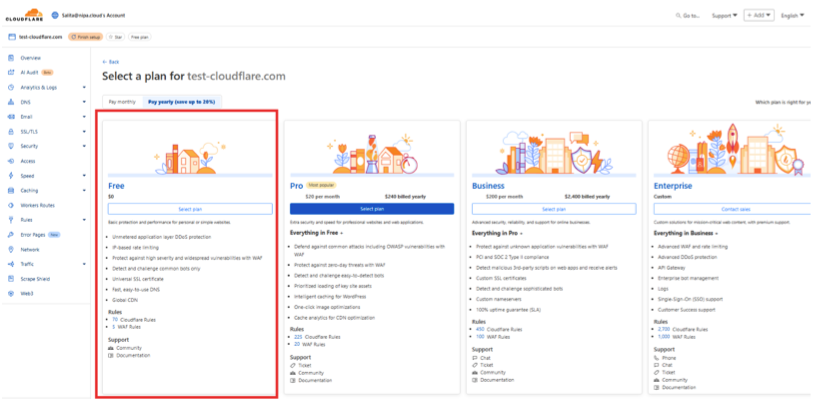Open Network in the sidebar
The image size is (819, 399).
tap(30, 250)
